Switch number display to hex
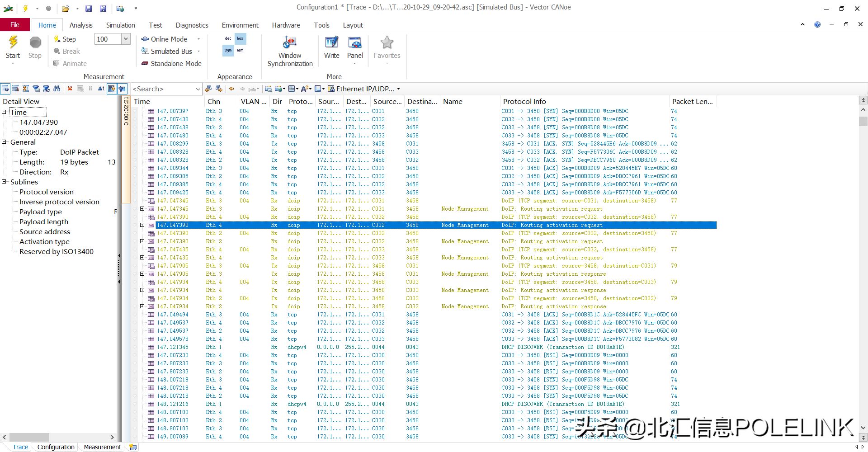This screenshot has height=452, width=868. pyautogui.click(x=240, y=39)
